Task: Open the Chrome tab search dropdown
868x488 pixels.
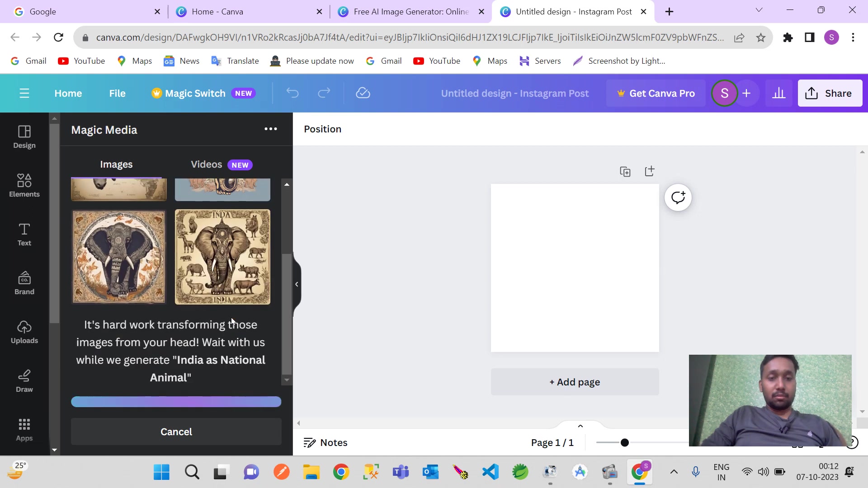Action: click(x=759, y=10)
